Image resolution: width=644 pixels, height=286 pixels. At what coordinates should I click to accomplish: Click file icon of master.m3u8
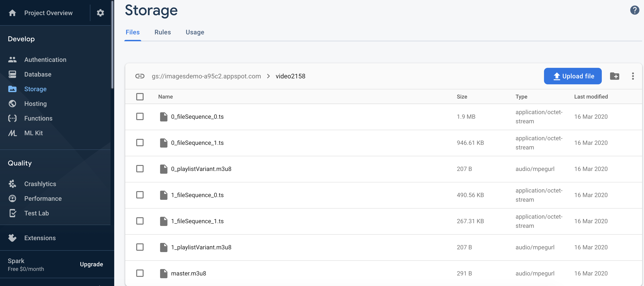(164, 273)
